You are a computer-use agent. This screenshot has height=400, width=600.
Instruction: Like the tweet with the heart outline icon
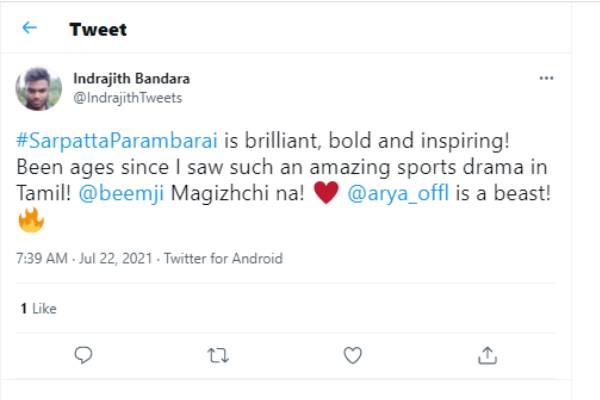coord(352,354)
